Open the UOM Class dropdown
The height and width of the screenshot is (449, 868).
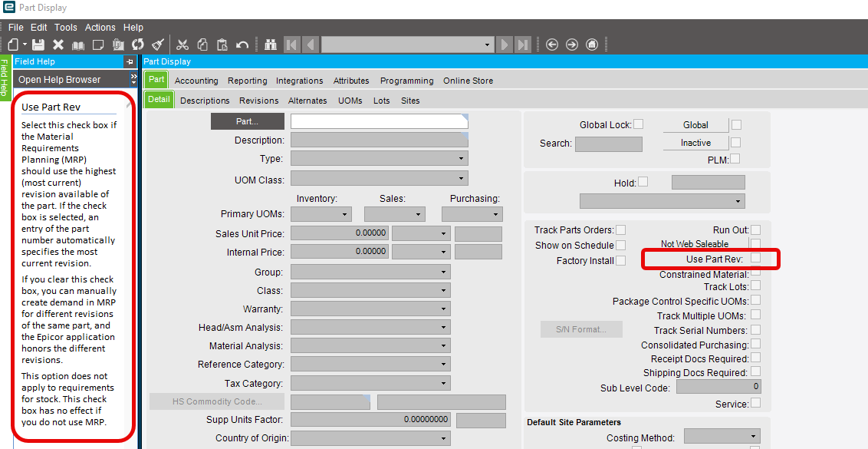[380, 179]
